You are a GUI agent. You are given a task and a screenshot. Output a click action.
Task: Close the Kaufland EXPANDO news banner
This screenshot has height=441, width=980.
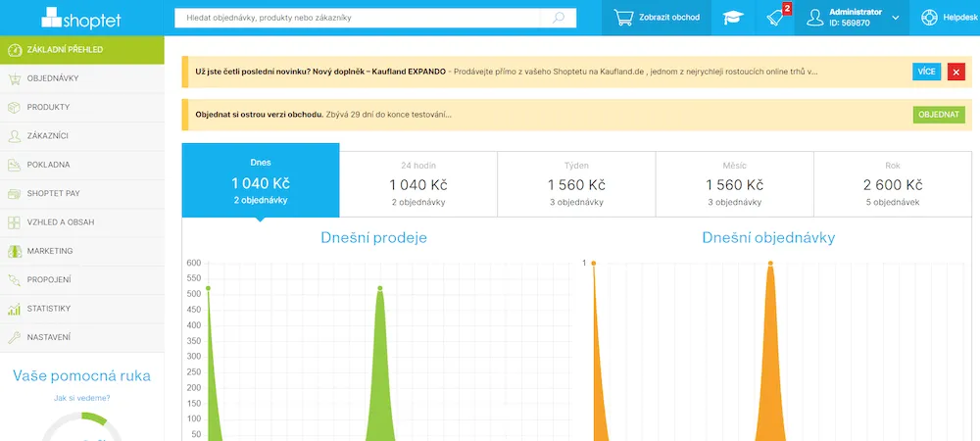click(x=956, y=72)
